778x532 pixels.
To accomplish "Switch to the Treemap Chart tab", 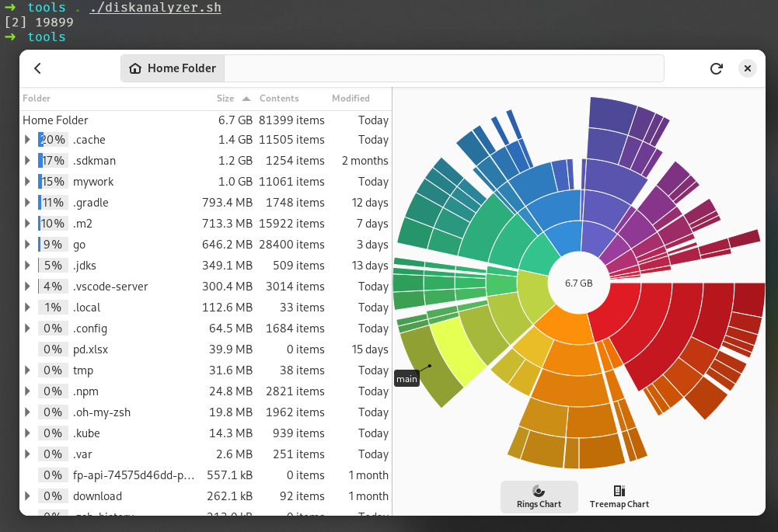I will pyautogui.click(x=619, y=497).
